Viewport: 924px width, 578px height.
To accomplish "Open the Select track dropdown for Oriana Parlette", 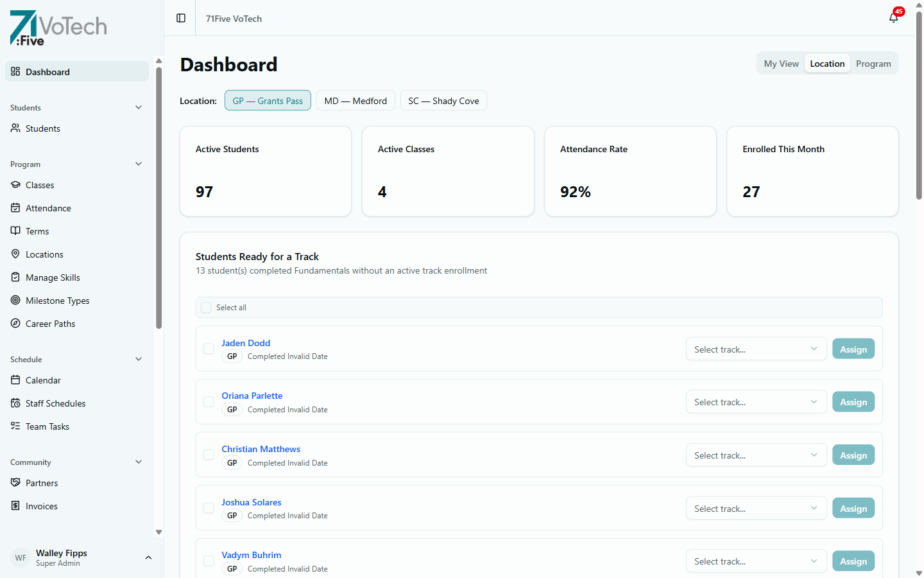I will tap(757, 401).
